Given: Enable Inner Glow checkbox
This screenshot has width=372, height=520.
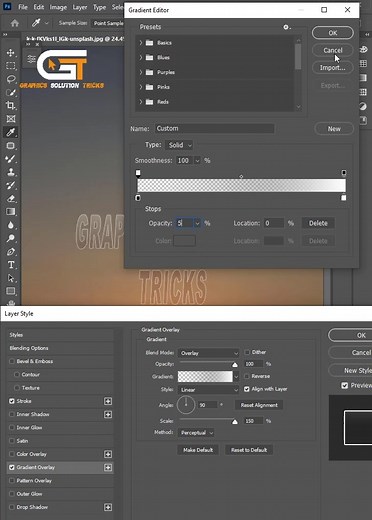Looking at the screenshot, I should (12, 427).
